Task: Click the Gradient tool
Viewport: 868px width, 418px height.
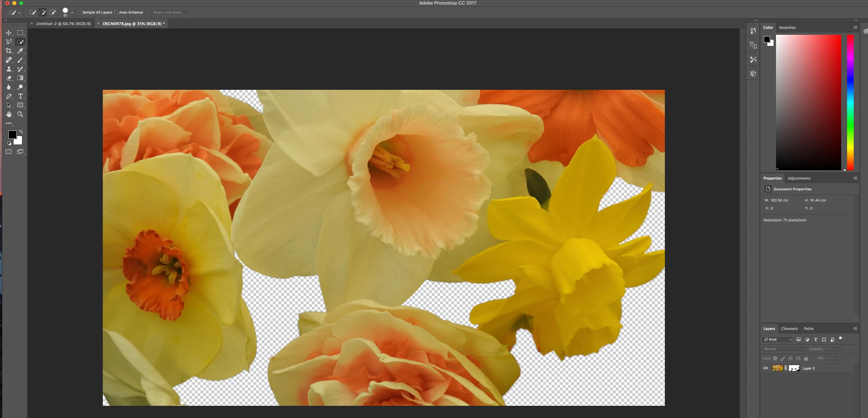Action: (x=20, y=78)
